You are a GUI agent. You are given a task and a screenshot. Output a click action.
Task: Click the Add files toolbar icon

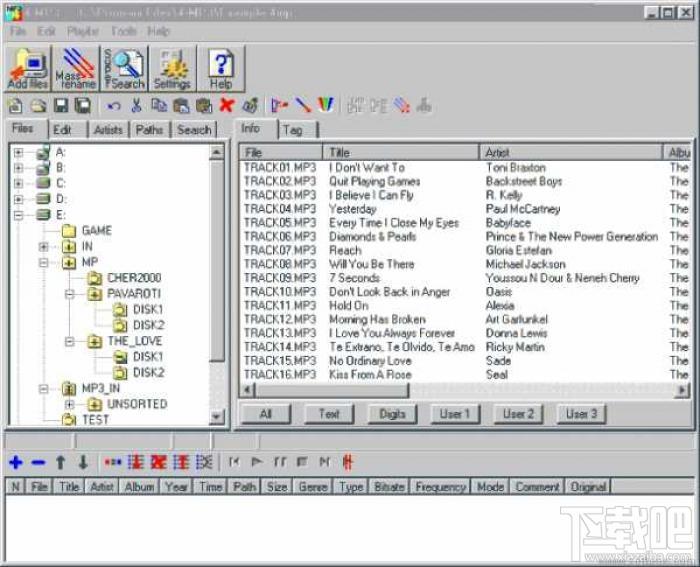[28, 68]
